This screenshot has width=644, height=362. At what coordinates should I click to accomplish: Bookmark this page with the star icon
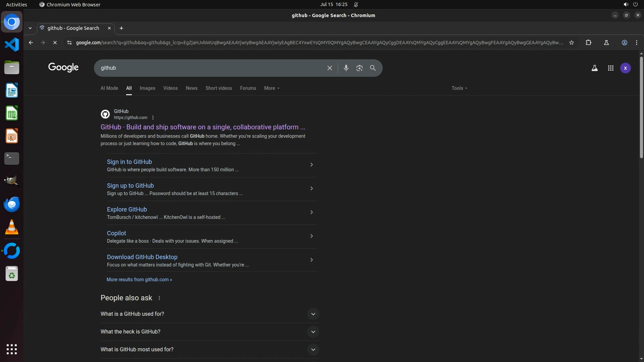[x=572, y=43]
